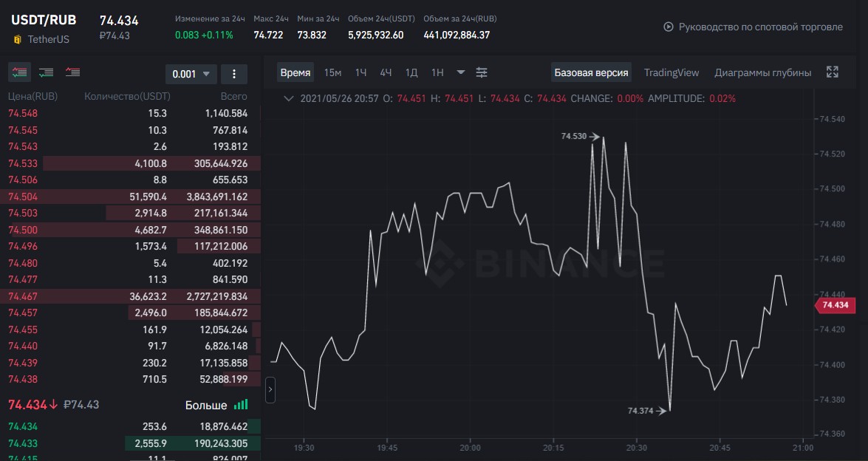The image size is (868, 461).
Task: Click the spot trading guide play icon
Action: coord(668,27)
